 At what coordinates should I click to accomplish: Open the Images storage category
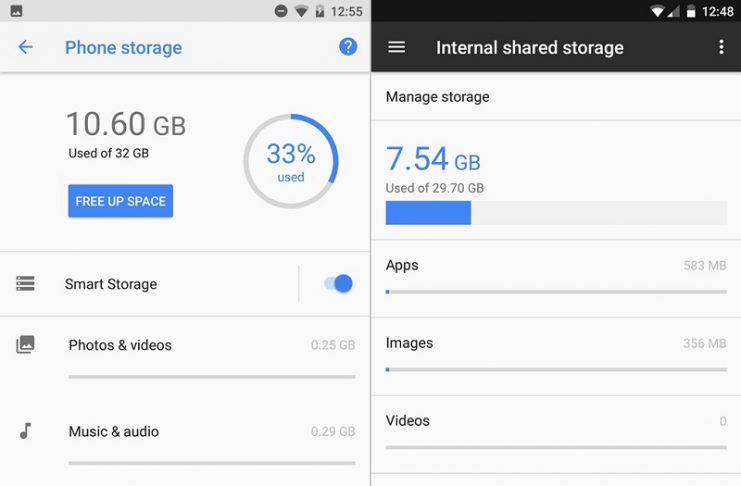click(x=555, y=354)
